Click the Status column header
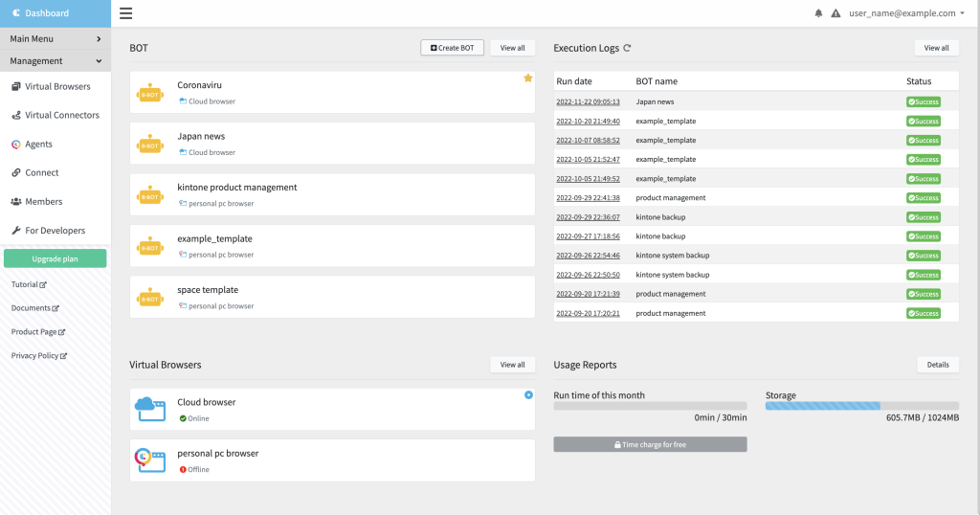Image resolution: width=980 pixels, height=515 pixels. point(919,81)
